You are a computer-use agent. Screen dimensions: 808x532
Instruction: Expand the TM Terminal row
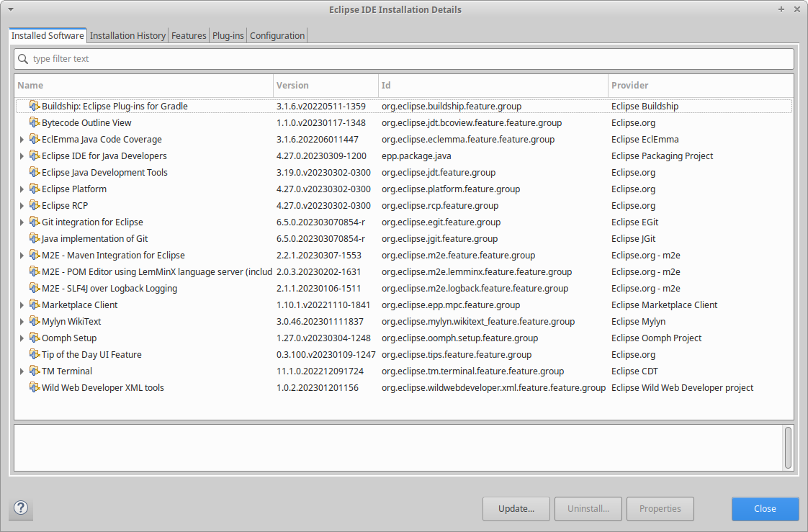22,371
